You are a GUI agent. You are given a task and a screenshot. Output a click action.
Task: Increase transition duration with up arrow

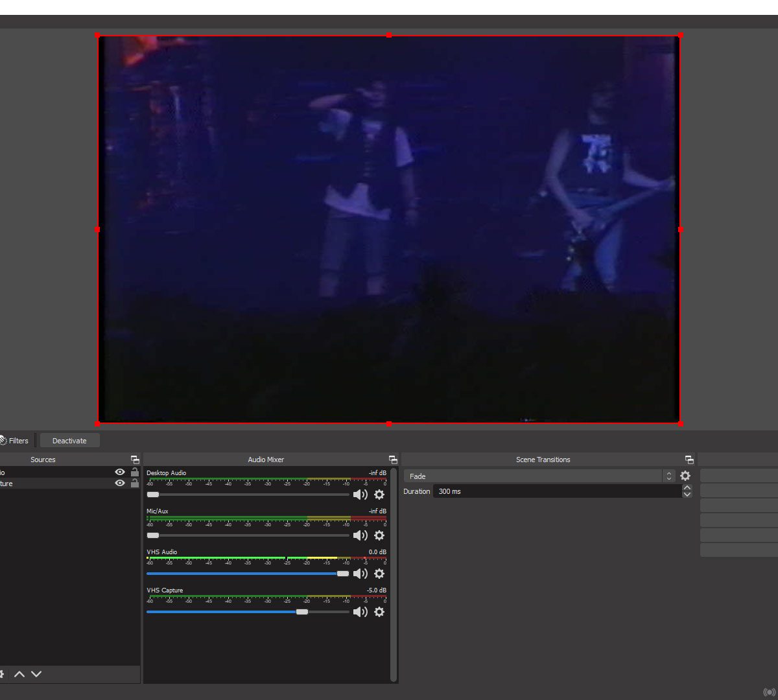click(x=687, y=487)
